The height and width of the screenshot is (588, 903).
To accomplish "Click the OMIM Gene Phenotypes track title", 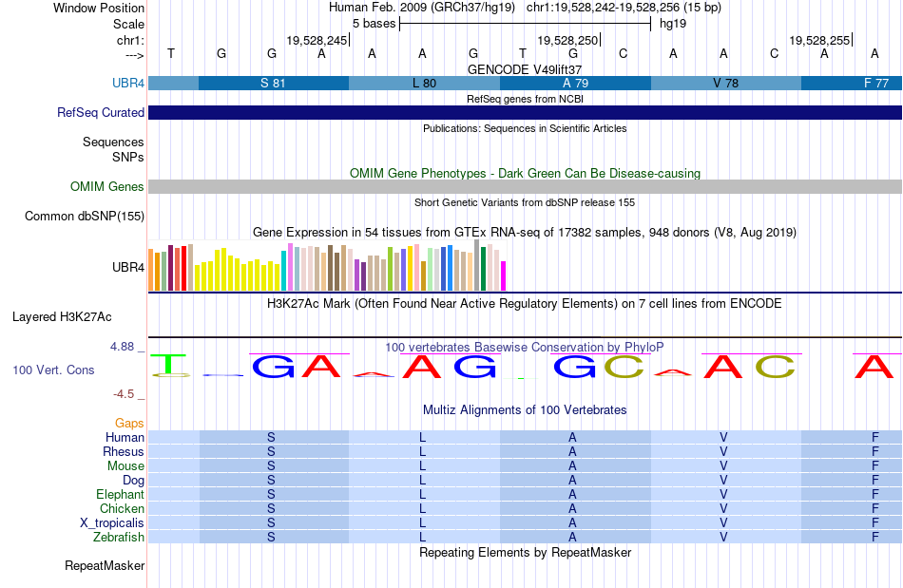I will pyautogui.click(x=525, y=173).
